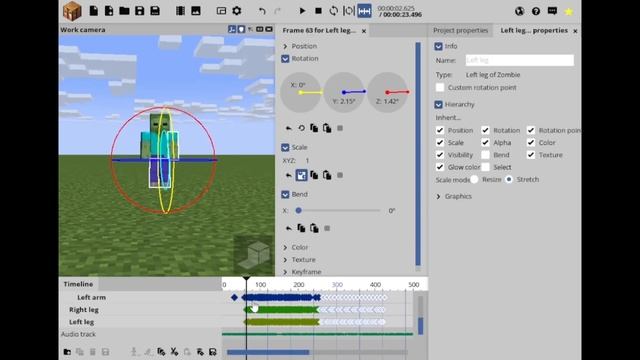The width and height of the screenshot is (640, 360).
Task: Enable Custom rotation point checkbox
Action: pyautogui.click(x=440, y=87)
